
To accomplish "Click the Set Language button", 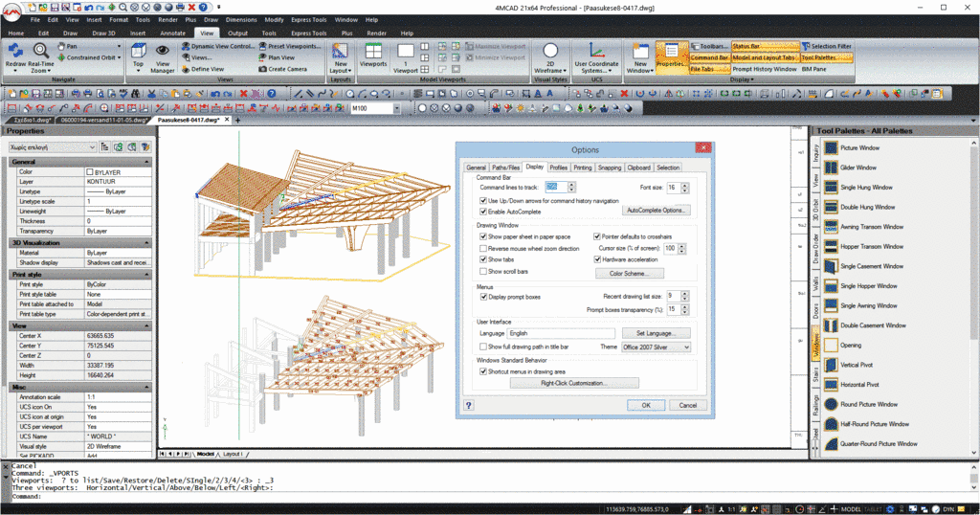I will click(656, 333).
